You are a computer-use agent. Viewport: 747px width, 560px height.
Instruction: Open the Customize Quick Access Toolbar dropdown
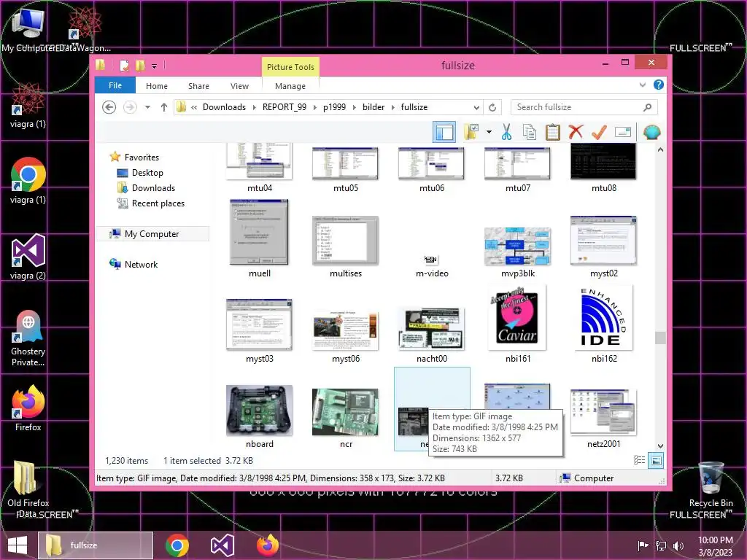(x=155, y=66)
